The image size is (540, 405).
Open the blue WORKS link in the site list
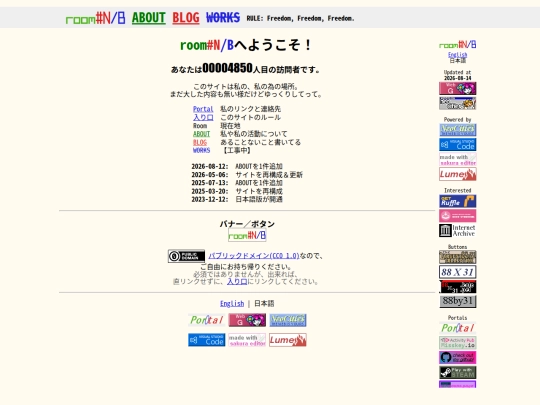point(201,150)
